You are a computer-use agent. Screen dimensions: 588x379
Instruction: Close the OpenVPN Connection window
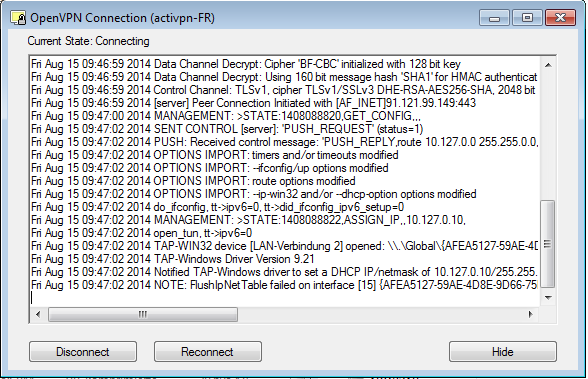pyautogui.click(x=560, y=18)
